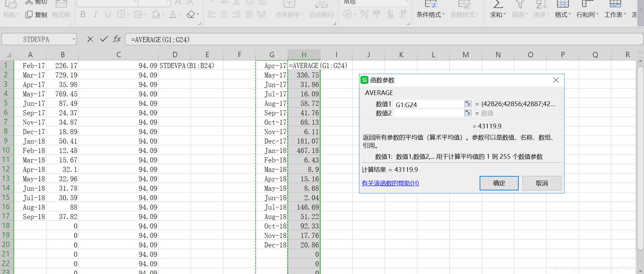The image size is (644, 274).
Task: Open the function help link (有关该函数的帮助)
Action: tap(390, 183)
